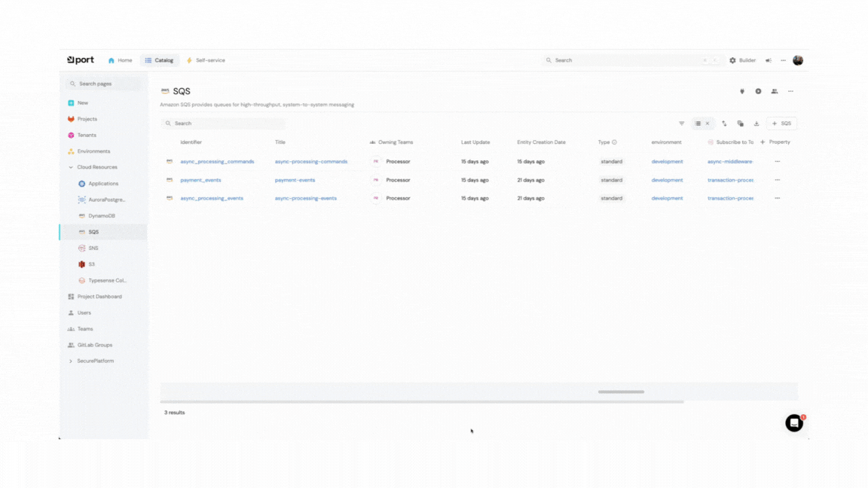This screenshot has height=488, width=868.
Task: Click the group-by stacked squares icon
Action: [x=740, y=124]
